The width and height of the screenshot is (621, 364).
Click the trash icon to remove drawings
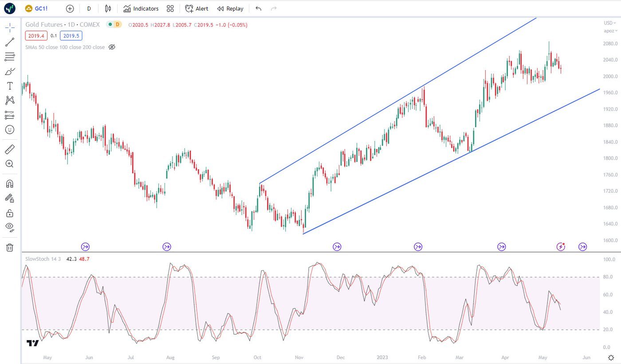pyautogui.click(x=9, y=247)
